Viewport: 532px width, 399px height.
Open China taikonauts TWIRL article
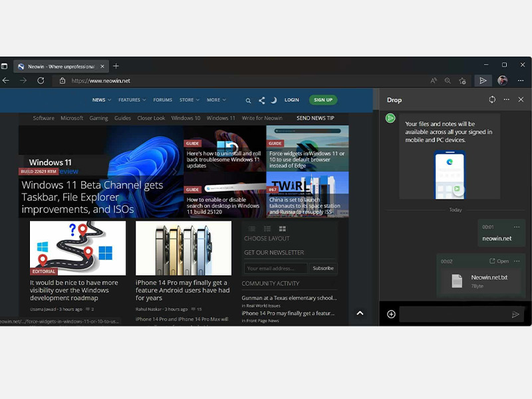click(305, 205)
